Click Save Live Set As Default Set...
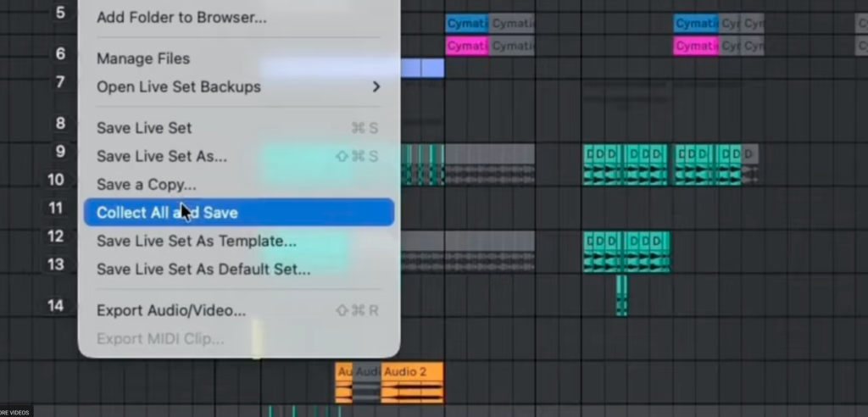 click(x=203, y=270)
